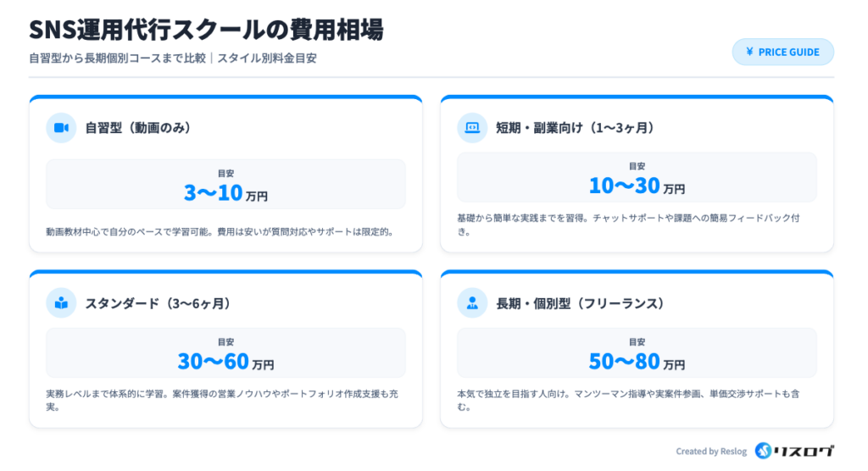This screenshot has width=868, height=471.
Task: Click the 自習型(動画のみ) card heading
Action: click(x=138, y=128)
